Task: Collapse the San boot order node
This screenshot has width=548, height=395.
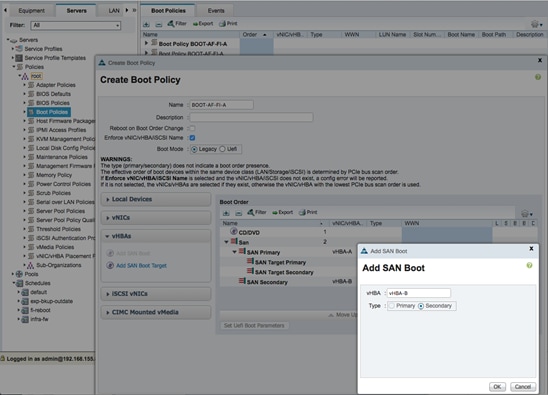Action: [x=226, y=242]
